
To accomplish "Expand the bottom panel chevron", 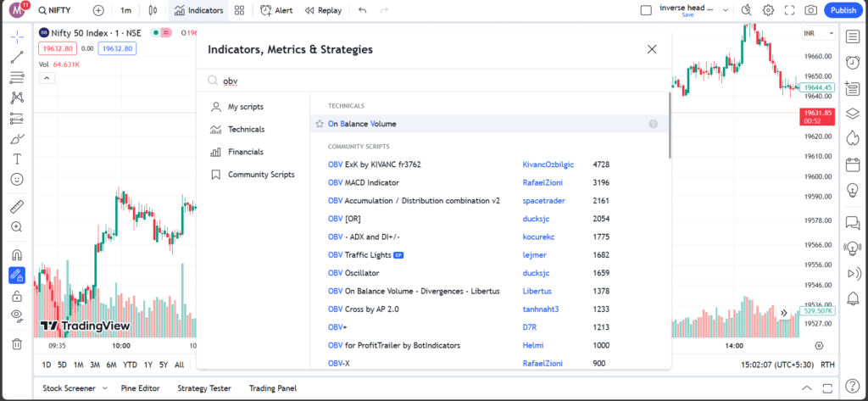I will click(x=807, y=387).
